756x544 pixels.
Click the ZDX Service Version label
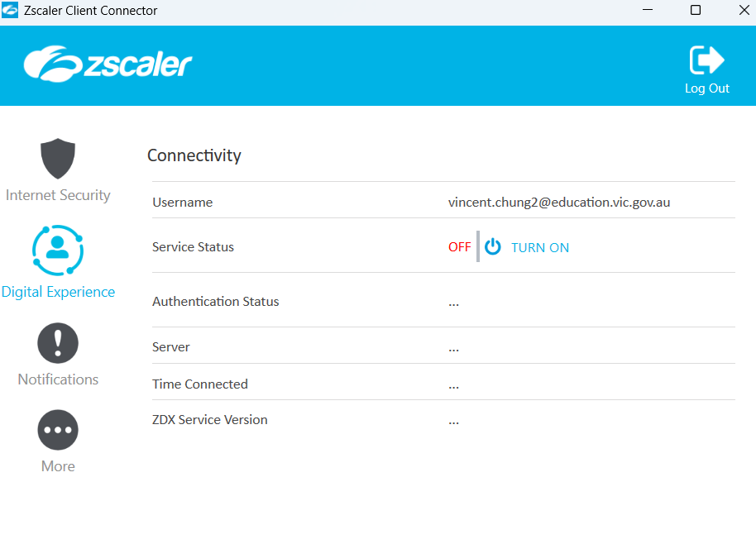[x=210, y=420]
